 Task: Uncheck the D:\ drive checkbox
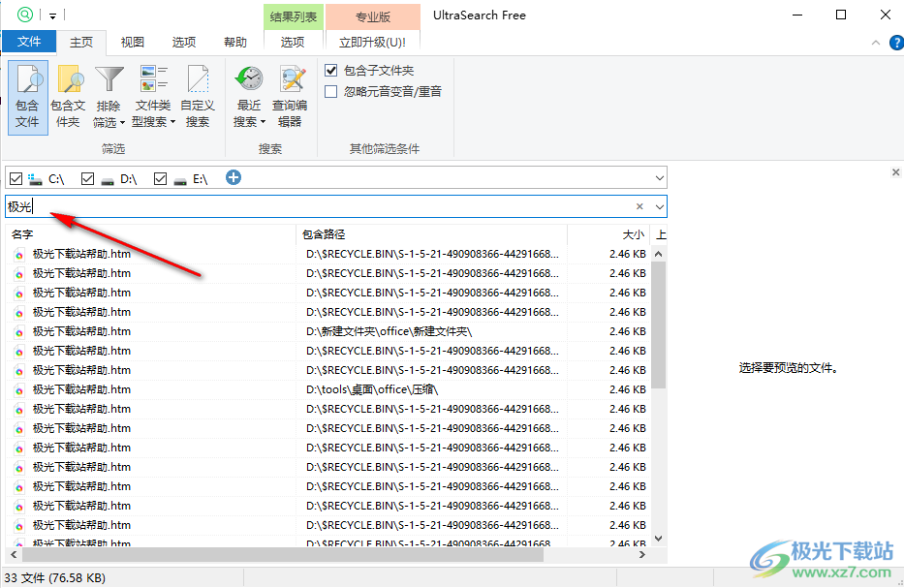87,178
